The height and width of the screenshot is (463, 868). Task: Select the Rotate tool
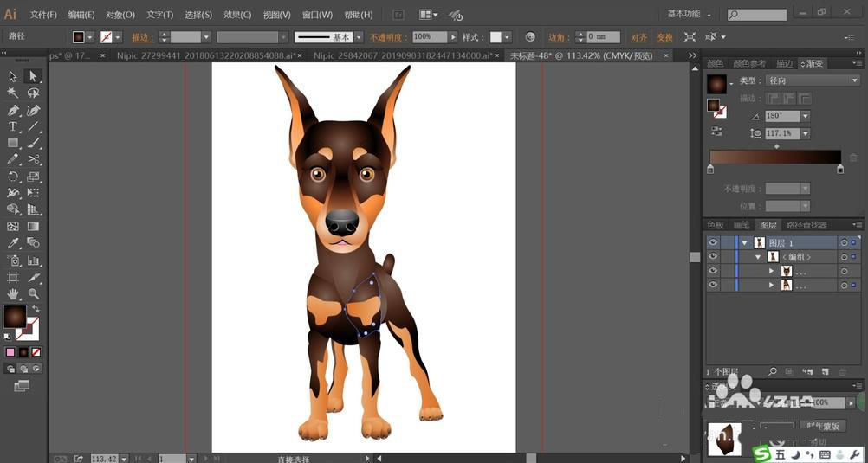pos(13,177)
